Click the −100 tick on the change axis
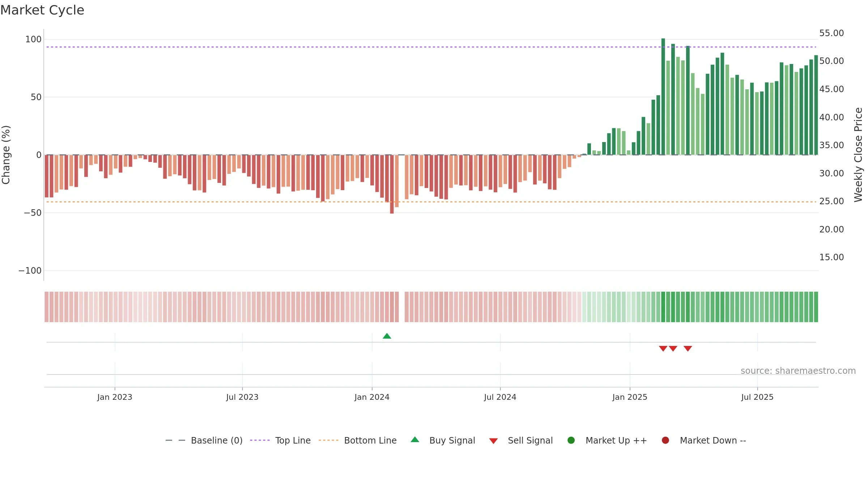 [30, 271]
